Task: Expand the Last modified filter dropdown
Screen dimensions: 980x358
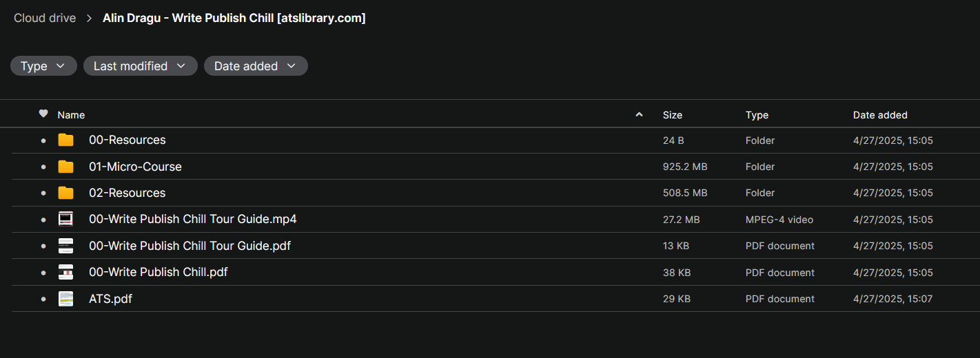Action: pos(141,66)
